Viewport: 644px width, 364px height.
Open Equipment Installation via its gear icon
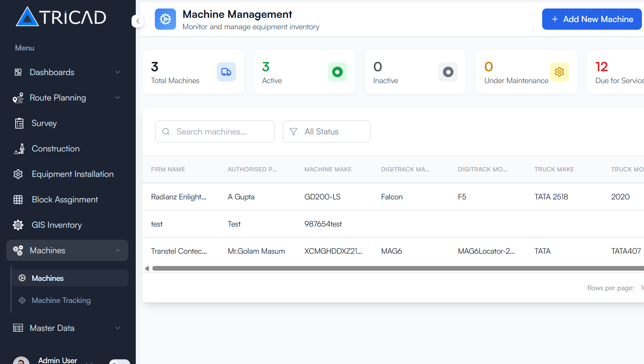(18, 174)
